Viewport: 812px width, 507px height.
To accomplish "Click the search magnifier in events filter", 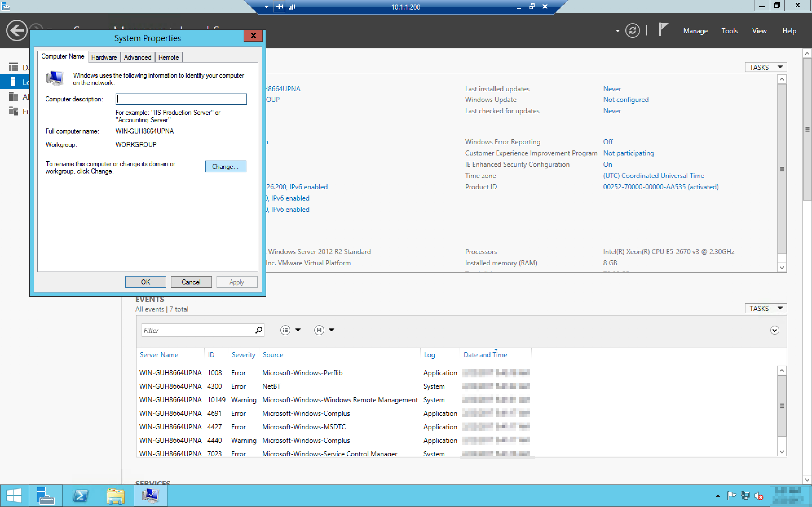I will pyautogui.click(x=258, y=330).
